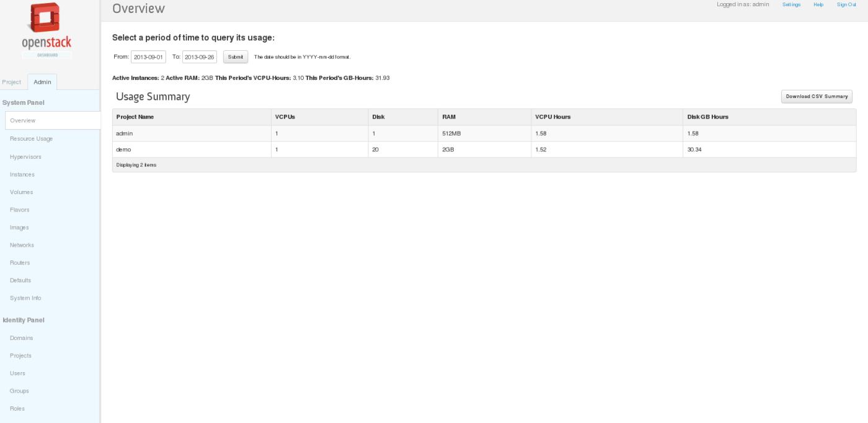Screen dimensions: 868x423
Task: Open the Networks panel
Action: (x=22, y=245)
